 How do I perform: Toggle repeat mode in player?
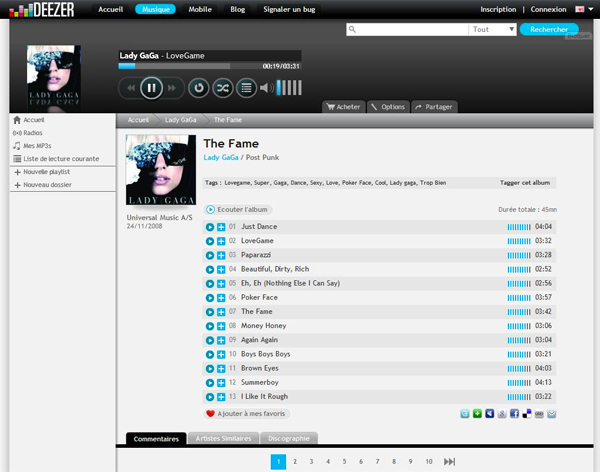pos(199,88)
